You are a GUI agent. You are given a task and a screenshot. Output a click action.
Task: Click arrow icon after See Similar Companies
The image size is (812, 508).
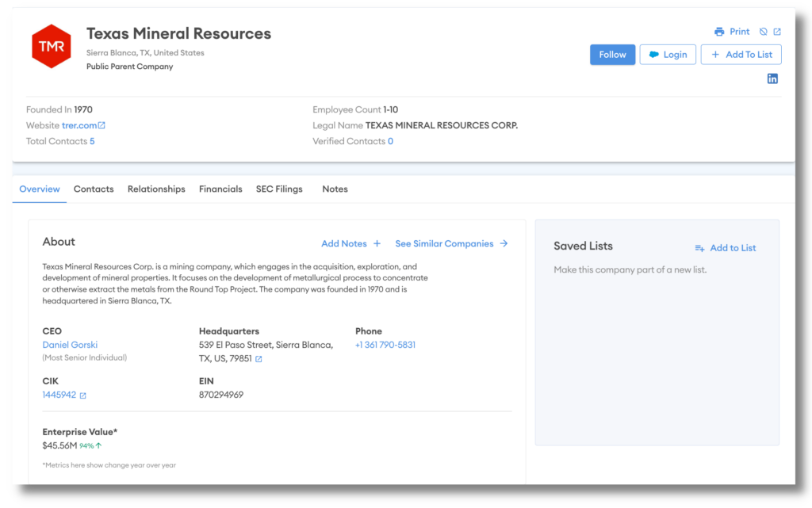pos(504,243)
